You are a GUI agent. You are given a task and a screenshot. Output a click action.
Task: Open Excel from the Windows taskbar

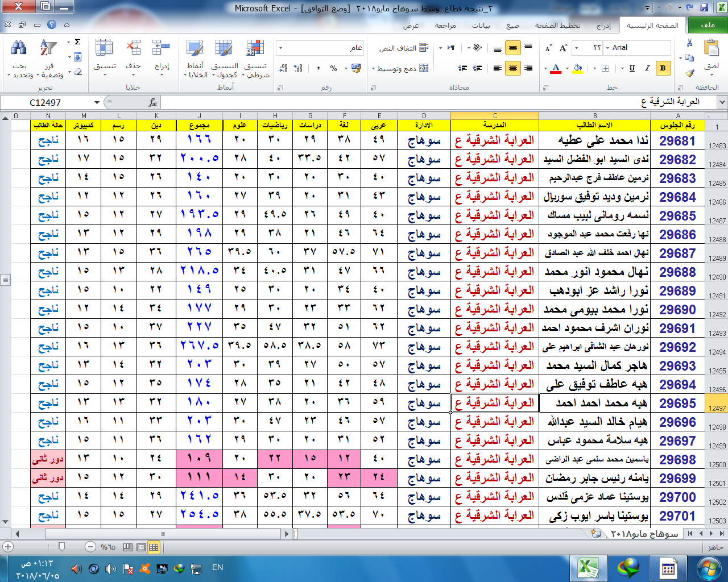click(x=589, y=568)
